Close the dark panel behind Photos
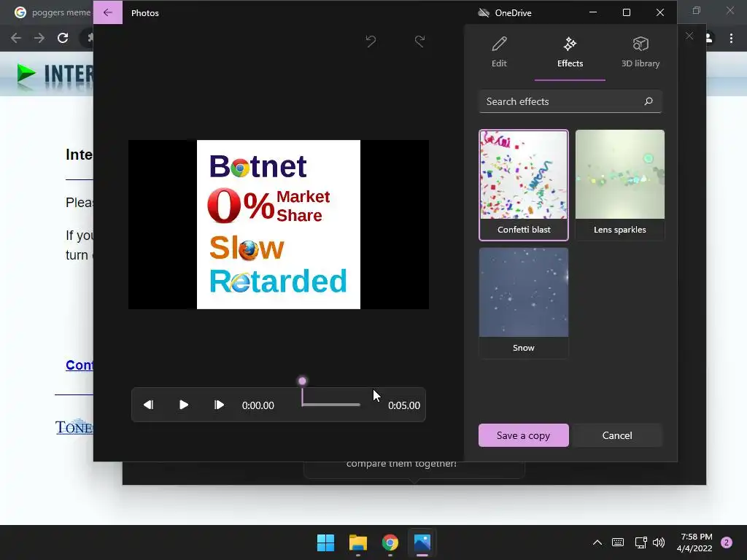Image resolution: width=747 pixels, height=560 pixels. coord(689,36)
